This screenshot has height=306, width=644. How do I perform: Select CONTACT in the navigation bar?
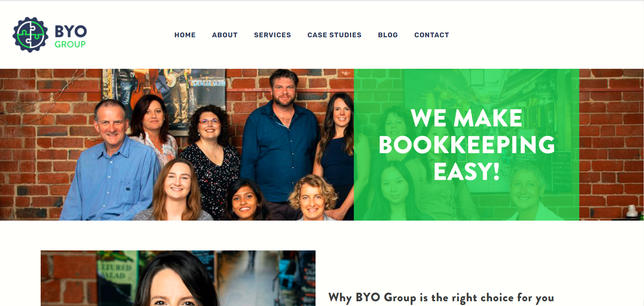[x=431, y=35]
